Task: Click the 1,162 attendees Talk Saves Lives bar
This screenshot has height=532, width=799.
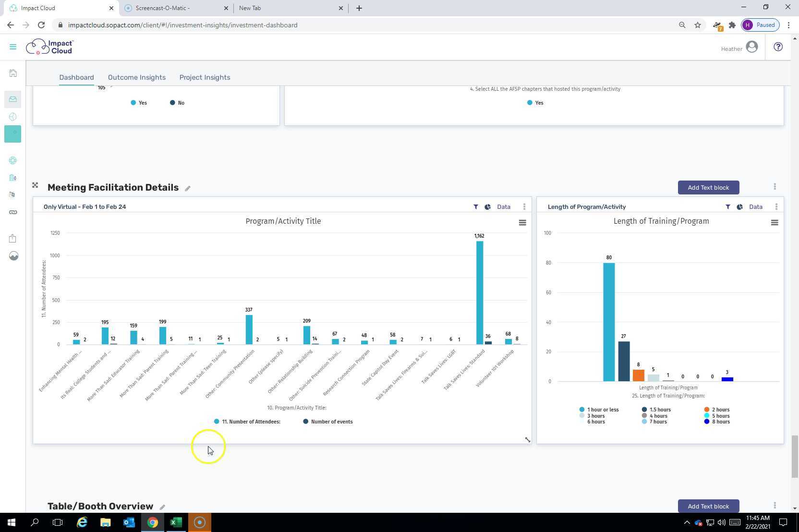Action: [480, 293]
